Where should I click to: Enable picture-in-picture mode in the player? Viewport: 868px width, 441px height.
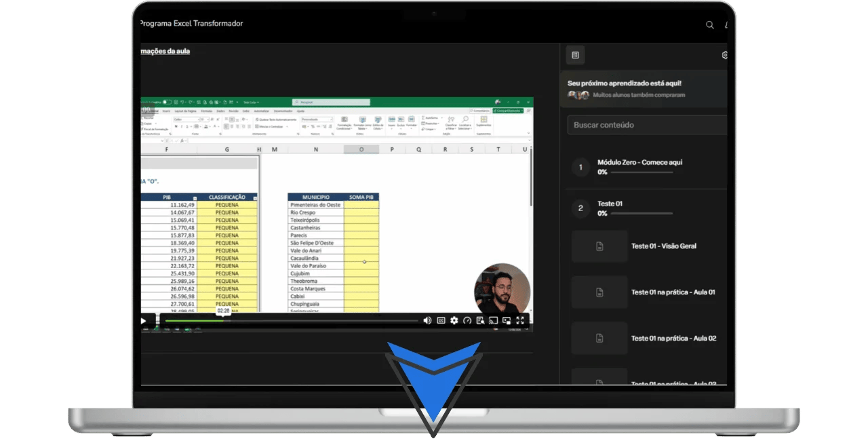(507, 320)
